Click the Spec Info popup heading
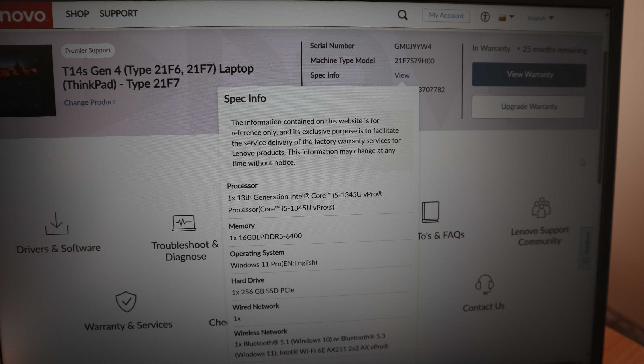 click(x=245, y=99)
